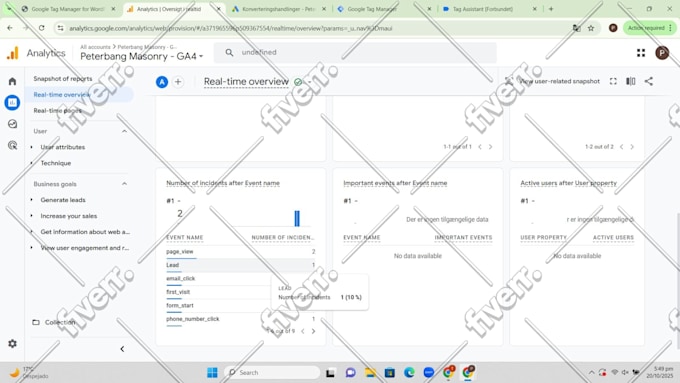Select the email_click event row
The image size is (680, 383).
[241, 278]
